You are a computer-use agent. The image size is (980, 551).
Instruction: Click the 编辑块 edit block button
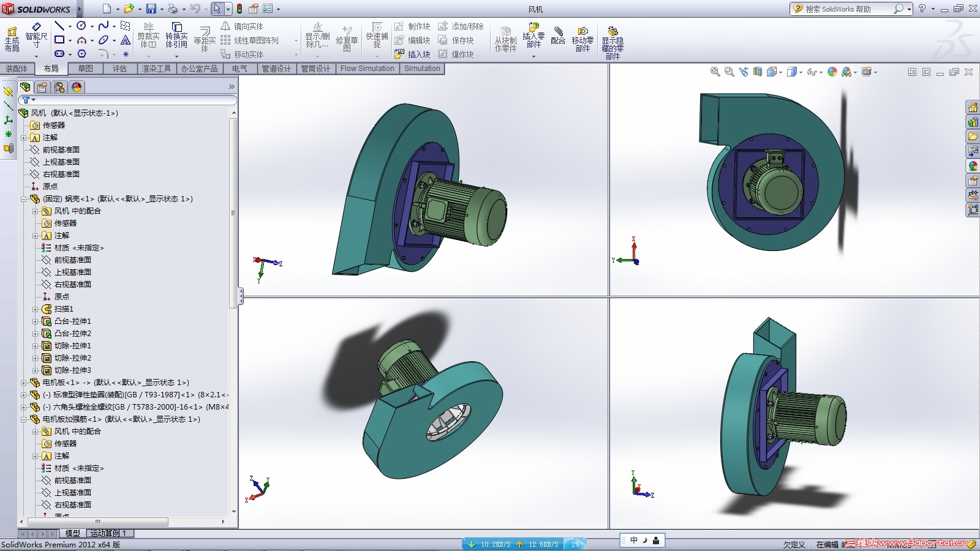pyautogui.click(x=412, y=40)
